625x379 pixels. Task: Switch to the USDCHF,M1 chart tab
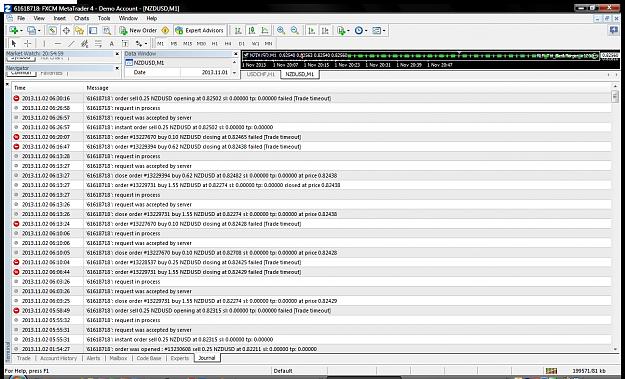261,75
